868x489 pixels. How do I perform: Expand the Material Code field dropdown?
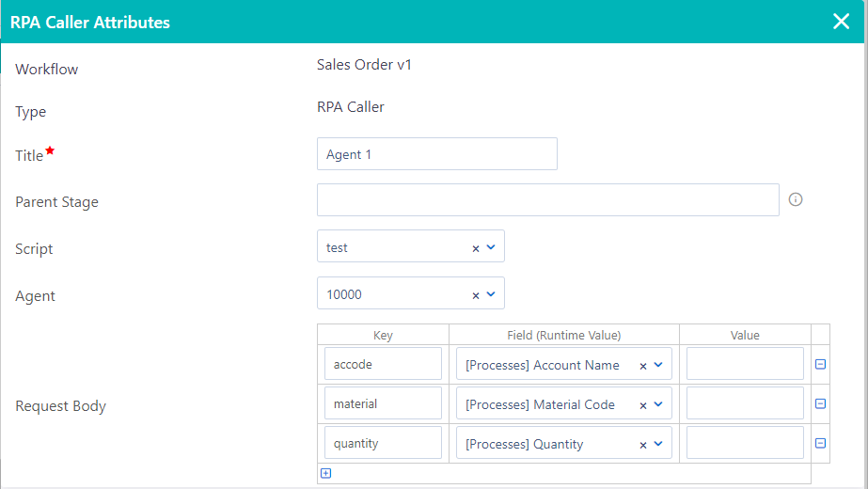658,404
